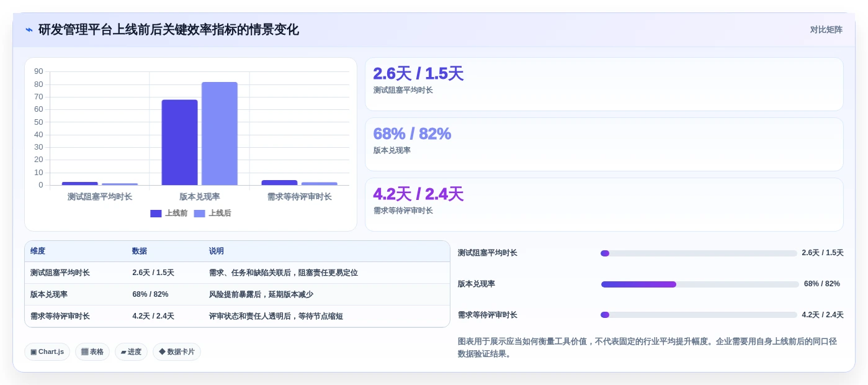Toggle the 上线前 legend color box
The width and height of the screenshot is (868, 385).
[156, 214]
